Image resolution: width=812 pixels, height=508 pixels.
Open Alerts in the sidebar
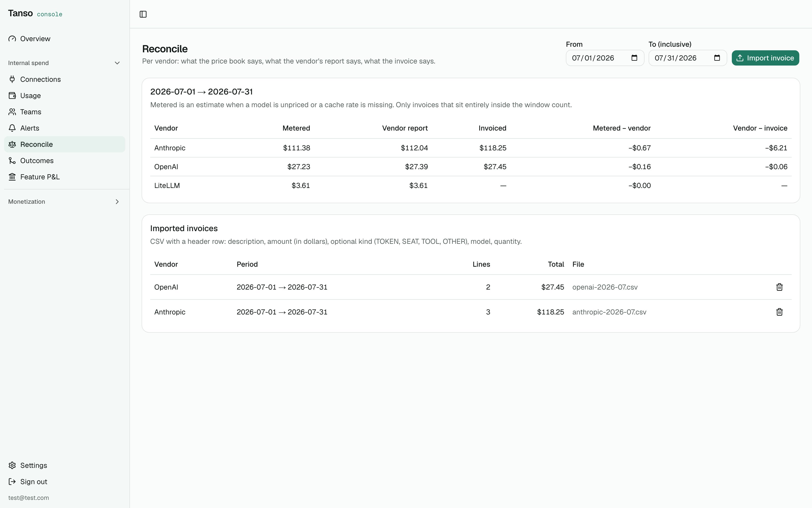coord(64,128)
